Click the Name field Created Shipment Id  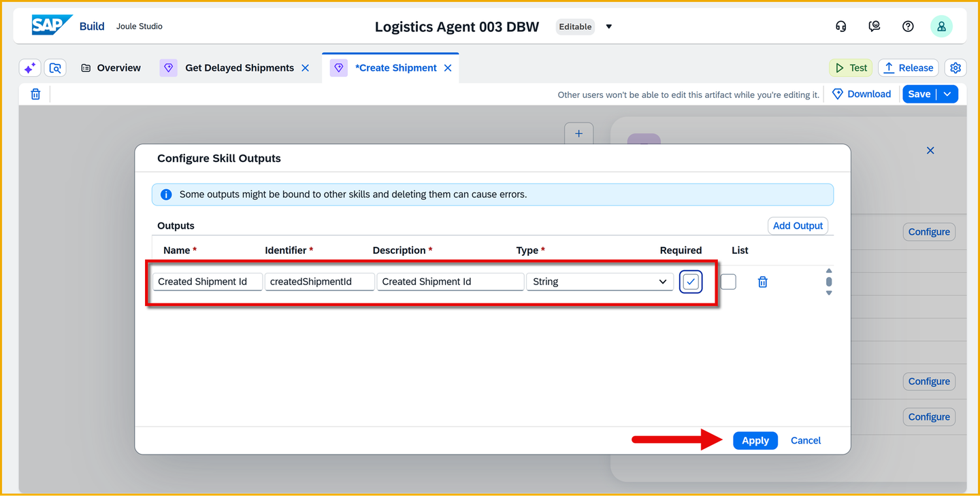coord(208,282)
